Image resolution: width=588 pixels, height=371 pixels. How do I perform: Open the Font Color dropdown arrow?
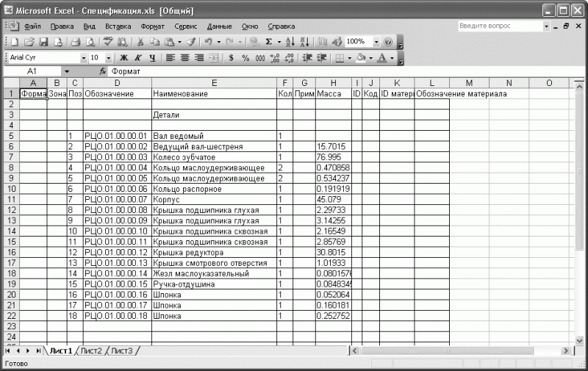[x=392, y=58]
